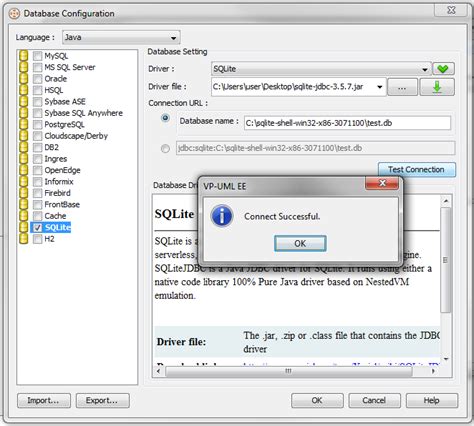Click the jdbc:sqlite connection URL field
The image size is (474, 426).
point(315,148)
